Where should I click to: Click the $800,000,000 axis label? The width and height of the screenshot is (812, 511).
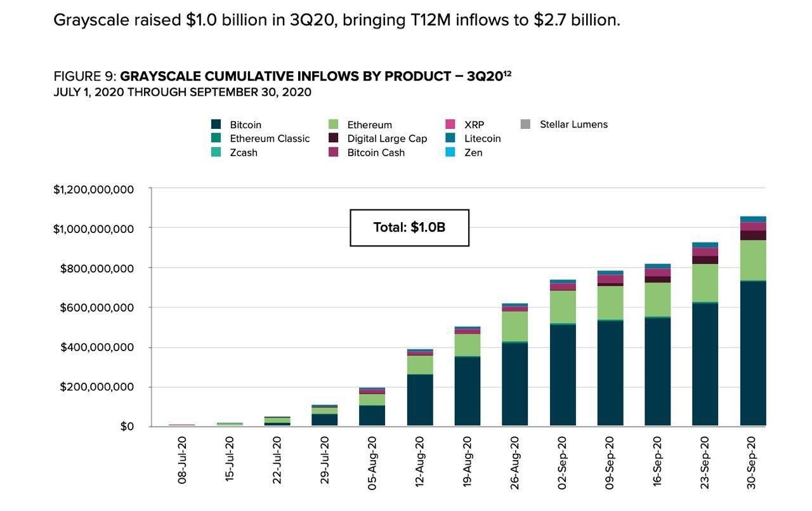point(97,269)
